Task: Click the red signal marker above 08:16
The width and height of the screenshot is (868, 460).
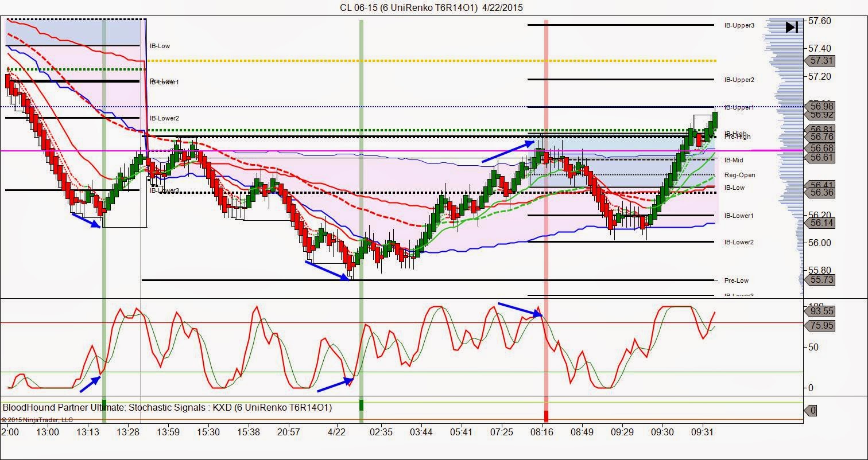Action: pos(546,415)
